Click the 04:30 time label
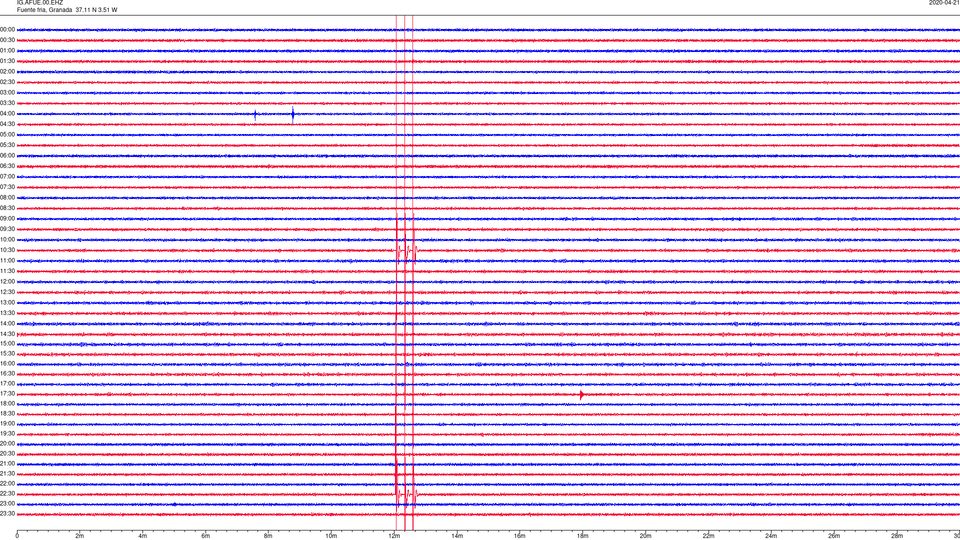The width and height of the screenshot is (960, 540). pyautogui.click(x=7, y=124)
